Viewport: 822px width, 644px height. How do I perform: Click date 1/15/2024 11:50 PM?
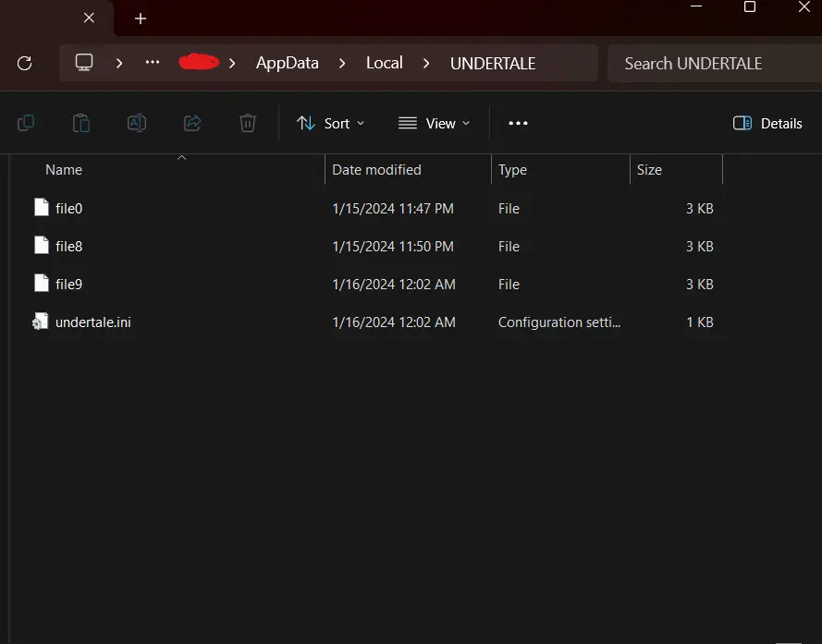coord(393,247)
